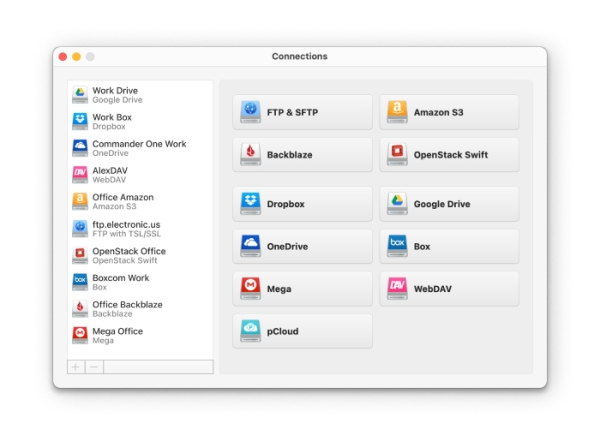Select the Work Box connection name
Screen dimensions: 600x435
(112, 117)
